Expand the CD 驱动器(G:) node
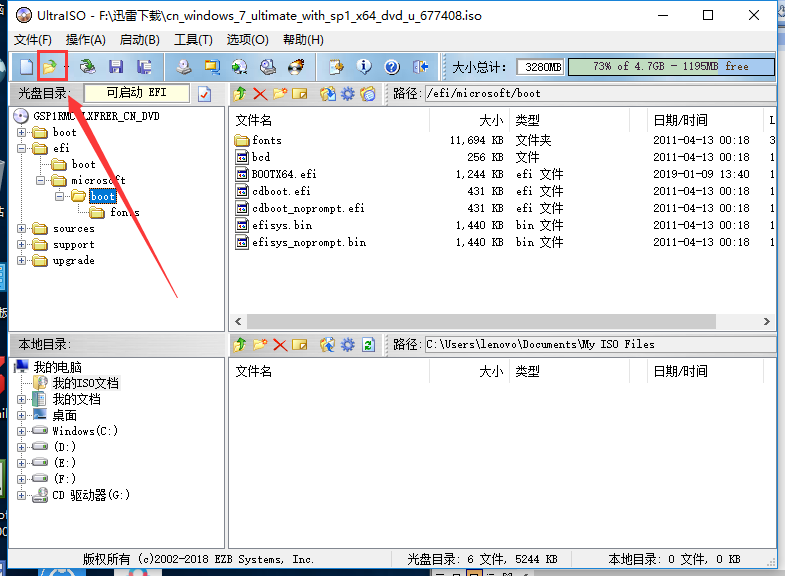The image size is (785, 576). click(22, 495)
